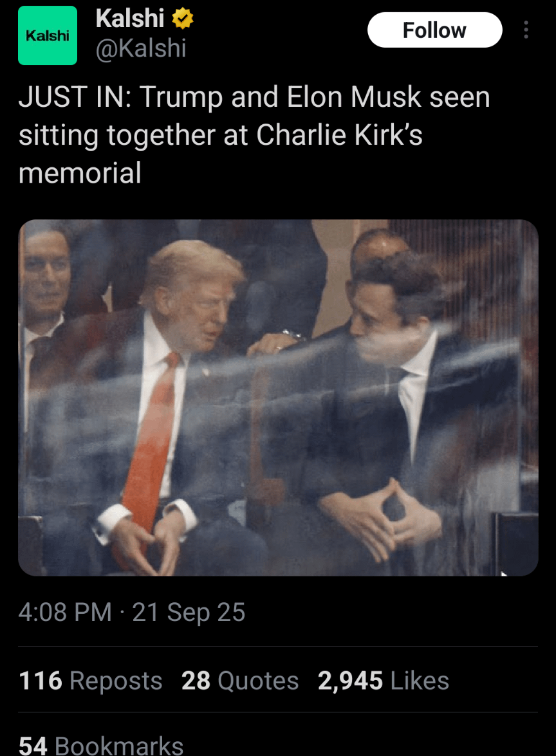Click the words 'Elon Musk' in the tweet

tap(354, 97)
